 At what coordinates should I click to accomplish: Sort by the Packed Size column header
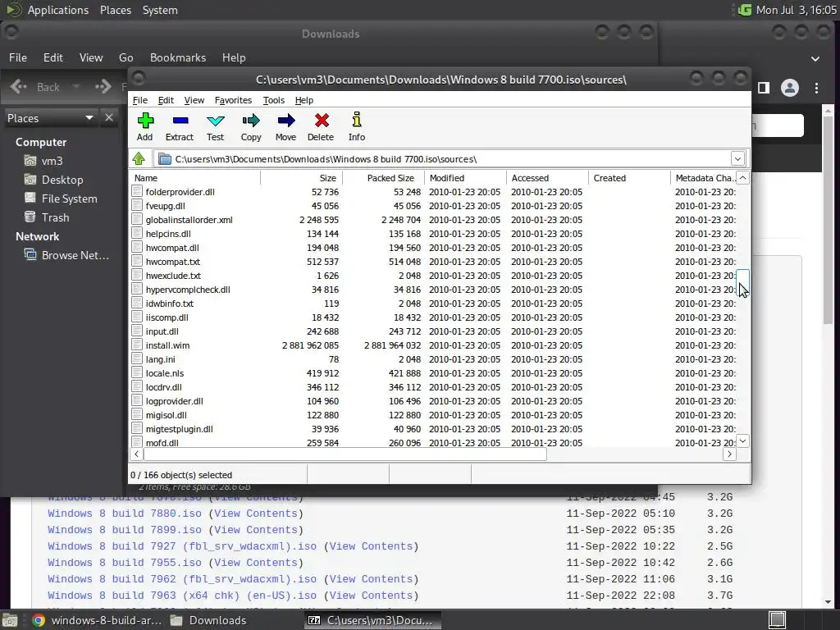point(384,178)
